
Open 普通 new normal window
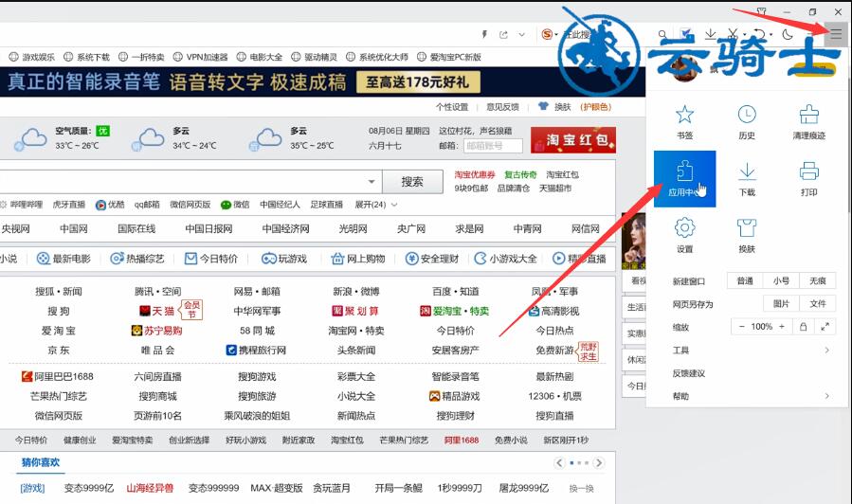(x=745, y=280)
